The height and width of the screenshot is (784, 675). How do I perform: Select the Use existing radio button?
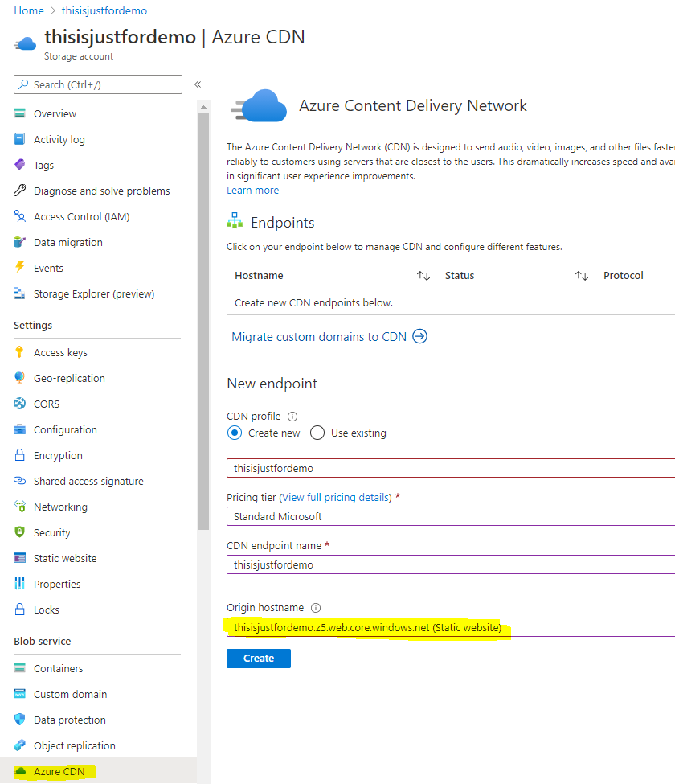pos(317,433)
